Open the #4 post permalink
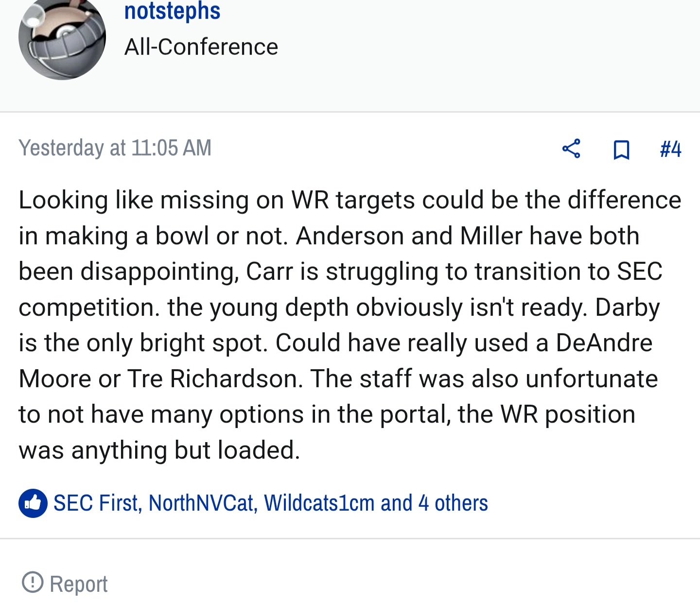The image size is (700, 602). [x=670, y=149]
